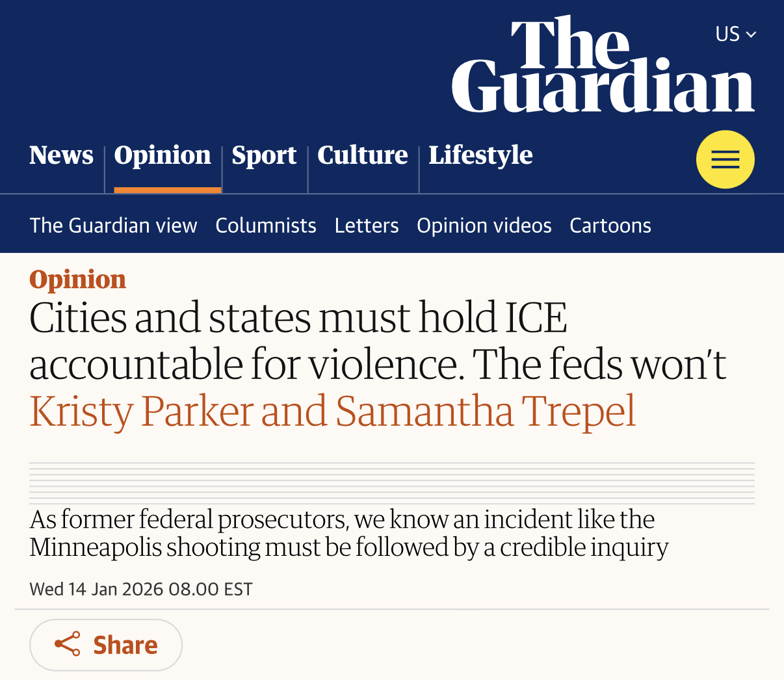Click the article headline about ICE
Image resolution: width=784 pixels, height=680 pixels.
(x=377, y=341)
